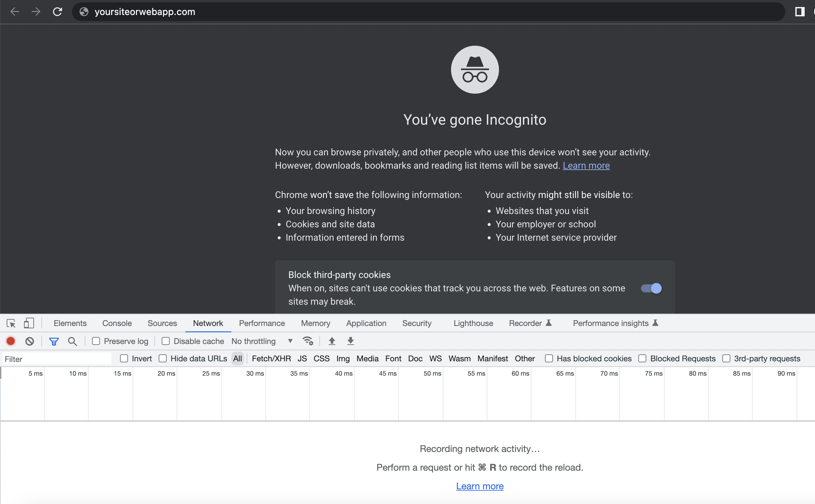Open the Application tab
The height and width of the screenshot is (504, 815).
pos(366,323)
